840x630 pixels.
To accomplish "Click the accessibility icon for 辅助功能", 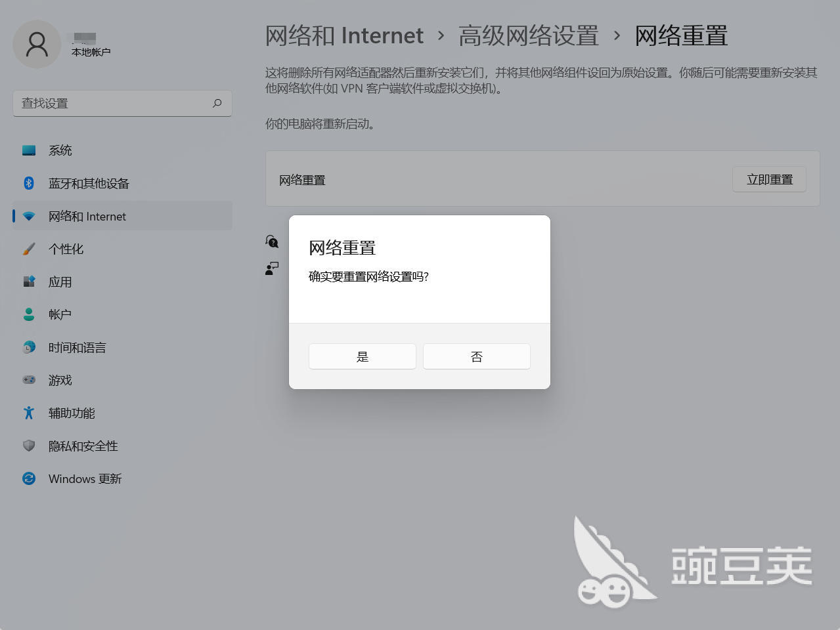I will [x=29, y=413].
